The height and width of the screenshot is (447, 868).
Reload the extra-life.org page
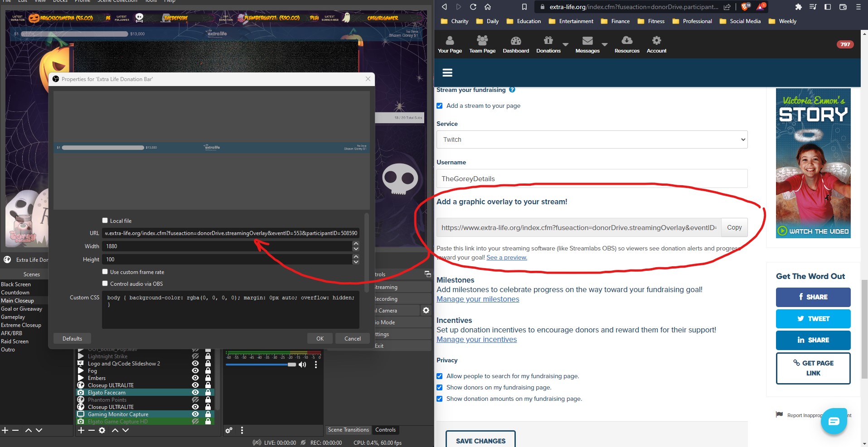tap(473, 7)
